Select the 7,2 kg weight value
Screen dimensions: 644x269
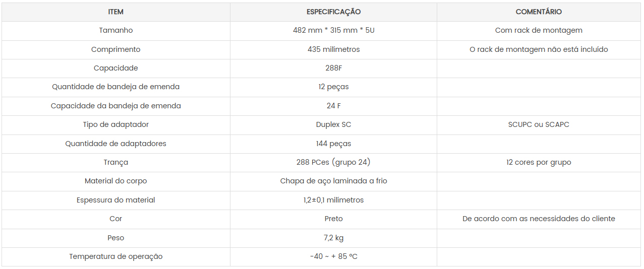[333, 238]
